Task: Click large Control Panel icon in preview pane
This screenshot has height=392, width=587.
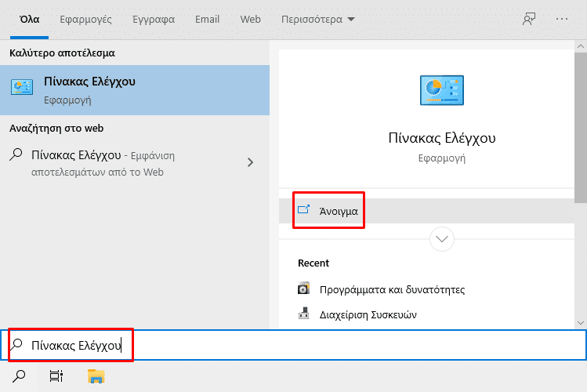Action: coord(442,90)
